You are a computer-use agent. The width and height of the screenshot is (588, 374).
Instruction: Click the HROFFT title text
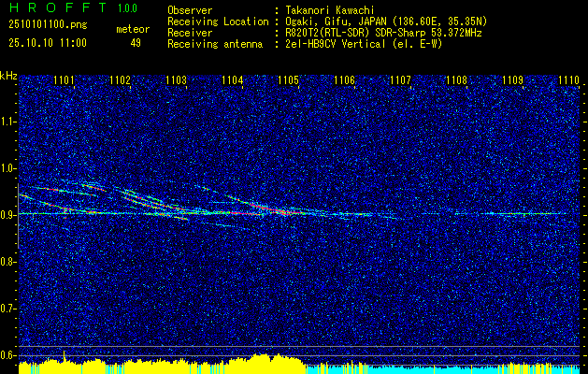57,7
